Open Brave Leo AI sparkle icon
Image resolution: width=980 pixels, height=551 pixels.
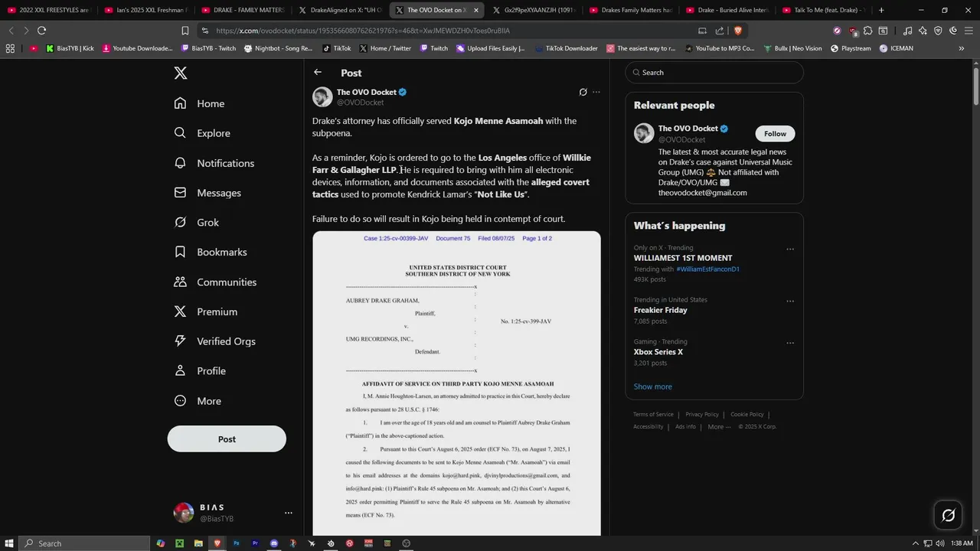point(923,31)
